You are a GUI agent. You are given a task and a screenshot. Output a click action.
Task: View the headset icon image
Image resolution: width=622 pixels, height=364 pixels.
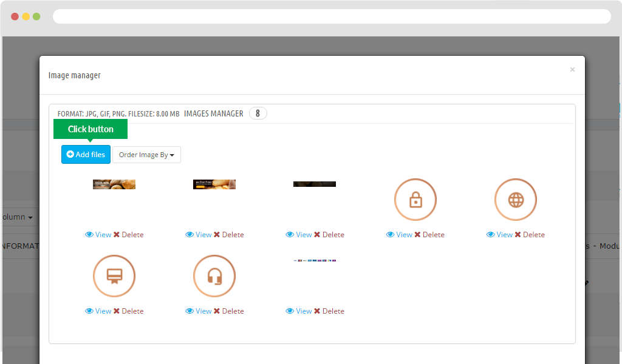coord(199,311)
